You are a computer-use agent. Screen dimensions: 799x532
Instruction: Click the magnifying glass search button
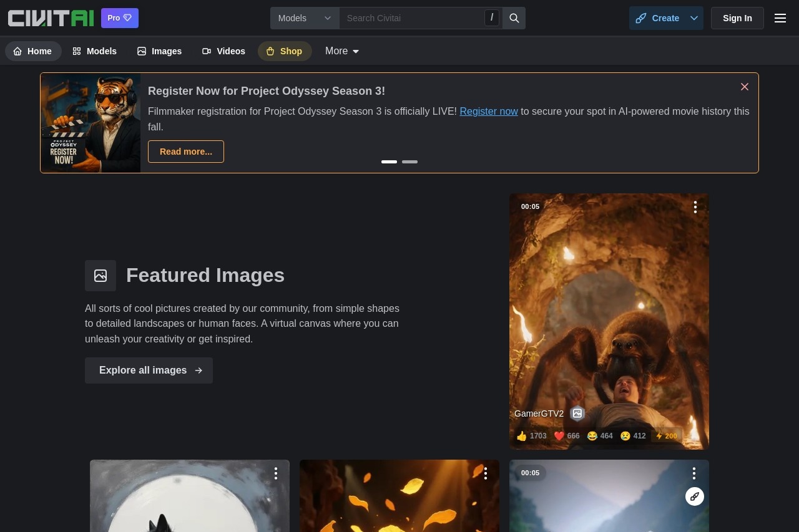pyautogui.click(x=514, y=18)
